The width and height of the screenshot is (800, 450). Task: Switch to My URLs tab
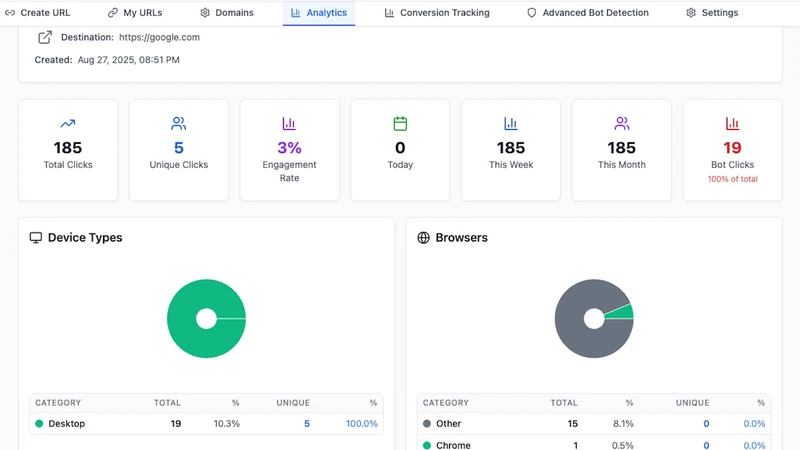pos(135,13)
